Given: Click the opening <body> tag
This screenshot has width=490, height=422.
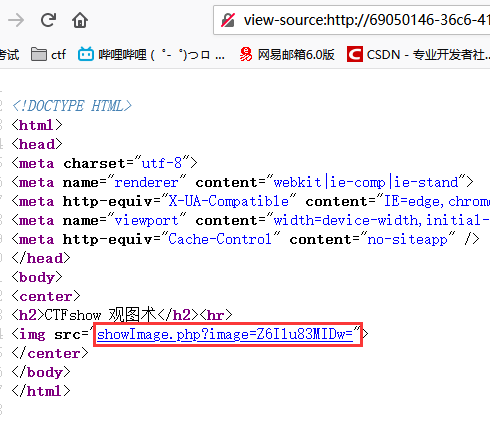Looking at the screenshot, I should (x=37, y=277).
